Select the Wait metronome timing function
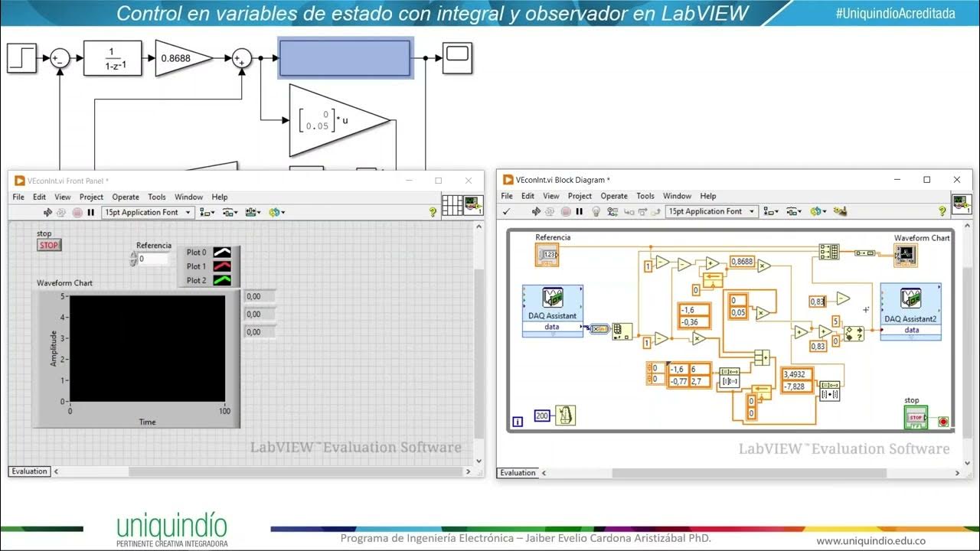 [x=566, y=416]
